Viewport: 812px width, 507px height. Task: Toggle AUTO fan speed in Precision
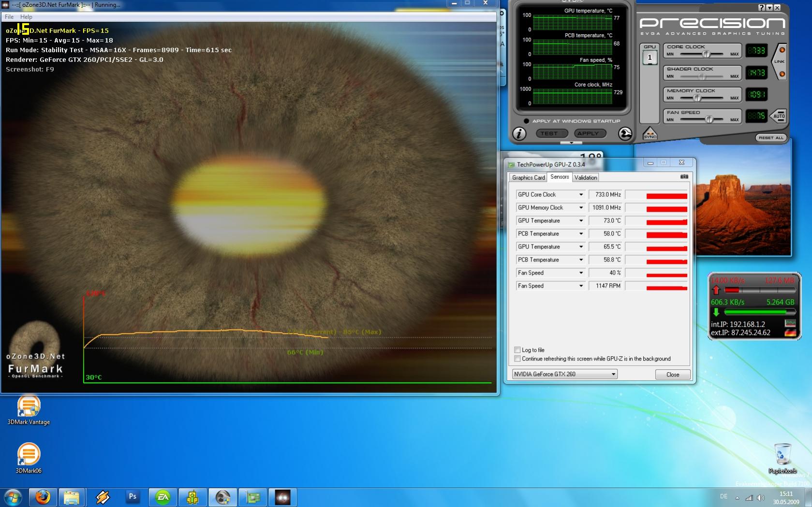pos(779,116)
